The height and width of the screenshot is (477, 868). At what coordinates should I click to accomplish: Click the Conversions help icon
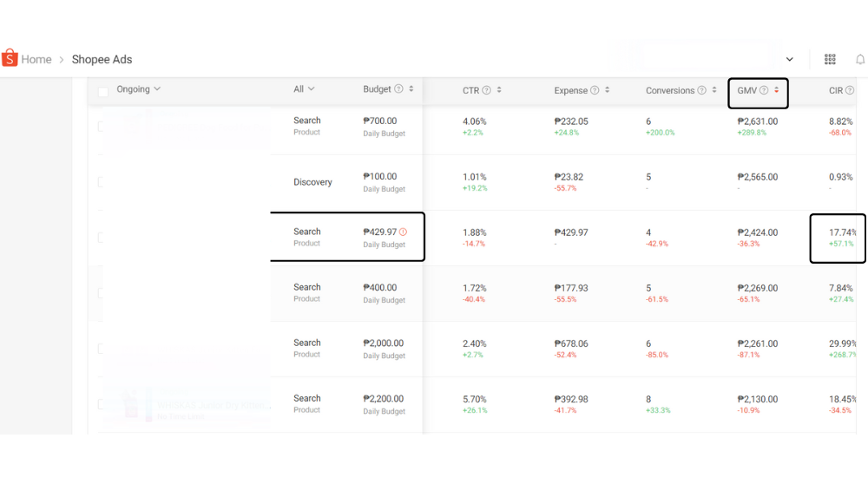[x=701, y=90]
